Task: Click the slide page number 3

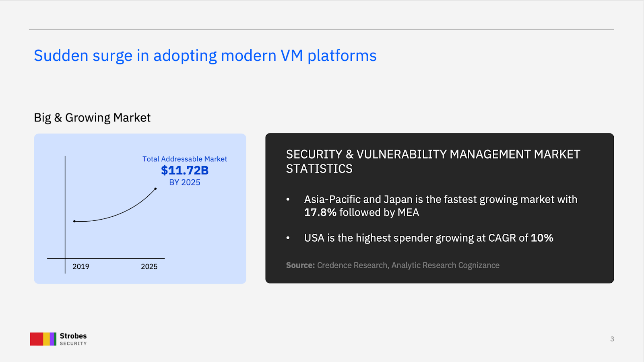Action: (612, 339)
